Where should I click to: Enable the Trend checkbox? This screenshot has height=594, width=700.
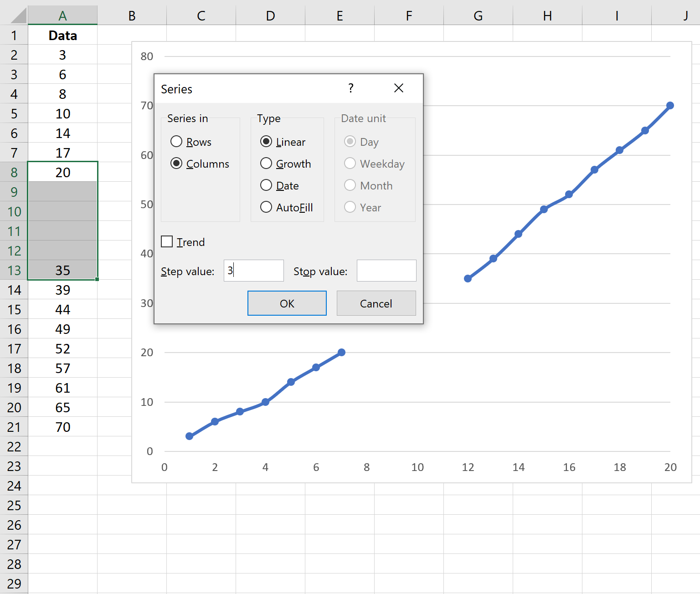coord(167,242)
